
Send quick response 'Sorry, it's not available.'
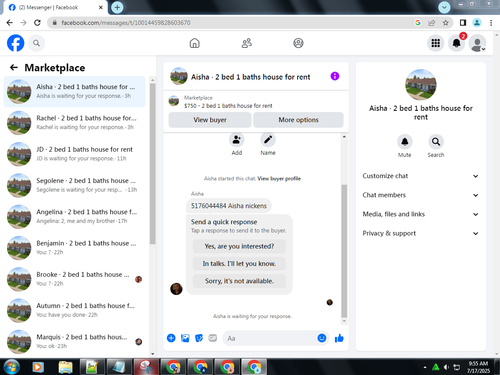(x=239, y=281)
